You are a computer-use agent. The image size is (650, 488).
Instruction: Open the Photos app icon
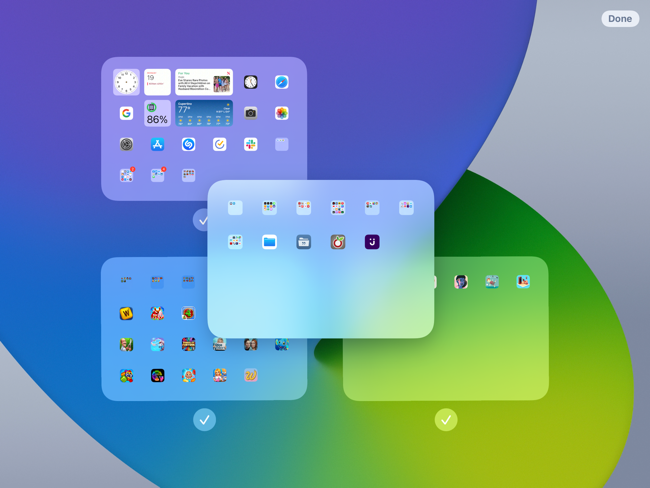pyautogui.click(x=281, y=113)
